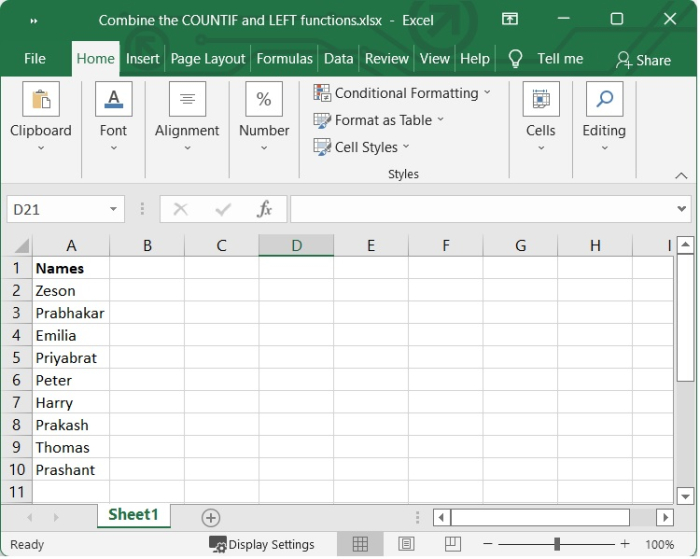Click vertical scrollbar down arrow
Viewport: 700px width, 559px height.
click(x=685, y=496)
